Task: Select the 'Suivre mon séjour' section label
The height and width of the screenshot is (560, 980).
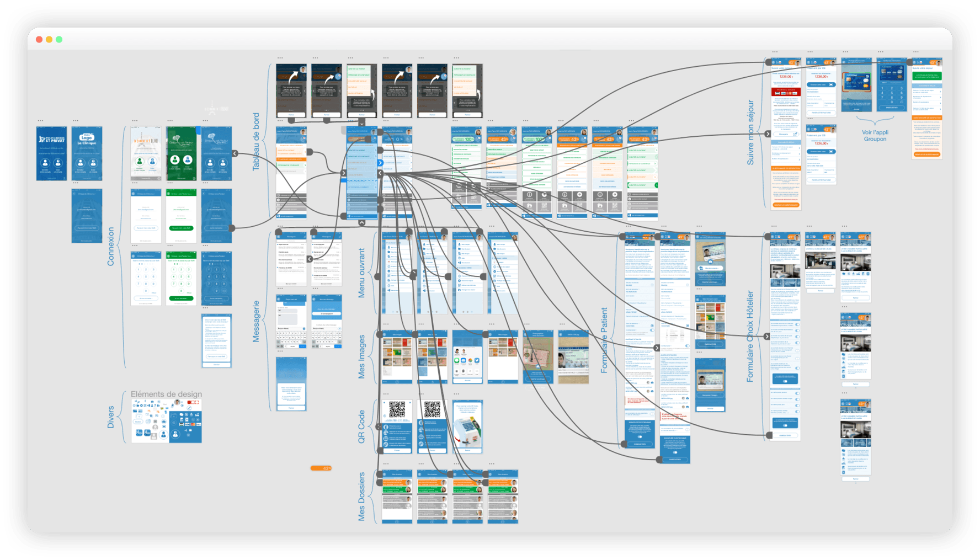Action: [x=750, y=132]
